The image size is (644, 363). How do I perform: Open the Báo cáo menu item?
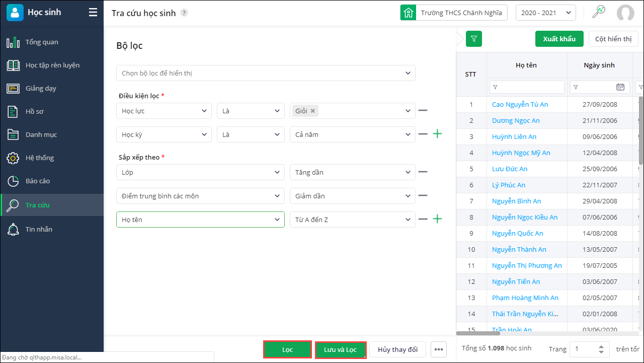pos(38,181)
